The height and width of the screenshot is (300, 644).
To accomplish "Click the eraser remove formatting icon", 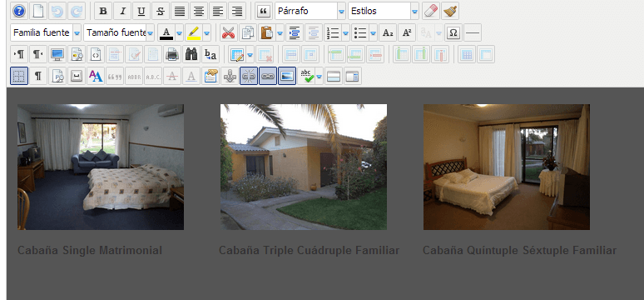I will click(x=431, y=11).
